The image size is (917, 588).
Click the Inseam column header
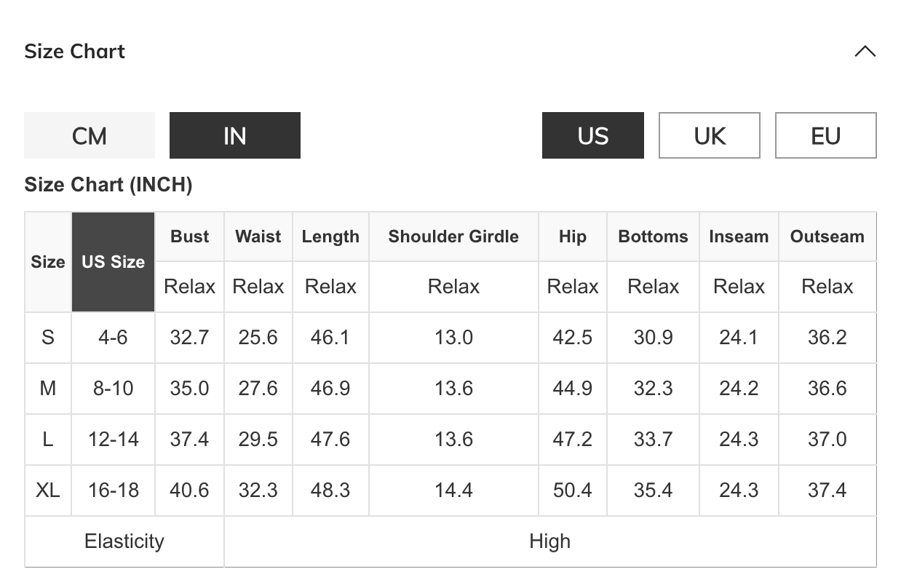(x=739, y=237)
